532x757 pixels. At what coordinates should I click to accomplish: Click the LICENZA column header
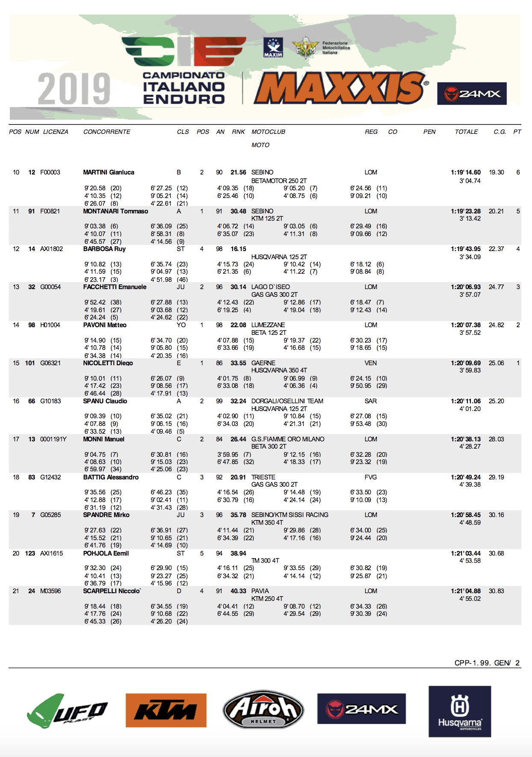tap(56, 132)
